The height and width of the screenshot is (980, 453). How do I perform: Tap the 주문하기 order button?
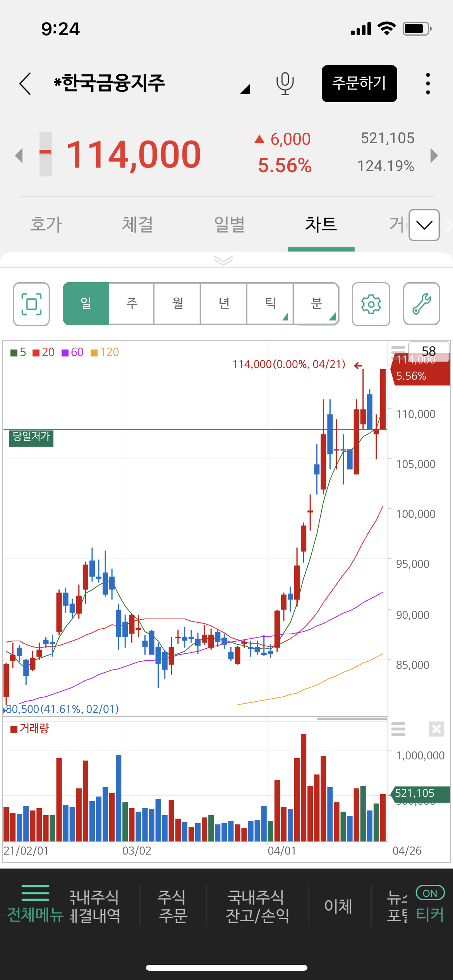pyautogui.click(x=359, y=84)
